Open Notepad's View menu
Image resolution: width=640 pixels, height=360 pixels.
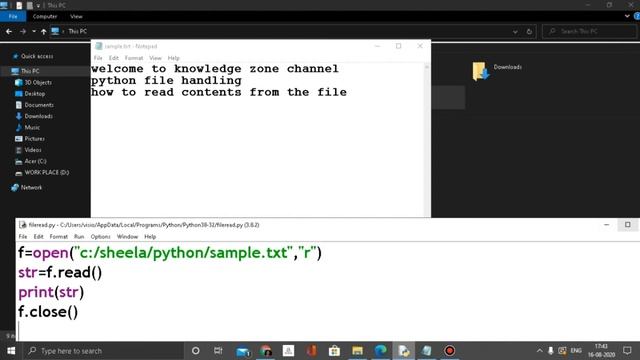pyautogui.click(x=155, y=58)
